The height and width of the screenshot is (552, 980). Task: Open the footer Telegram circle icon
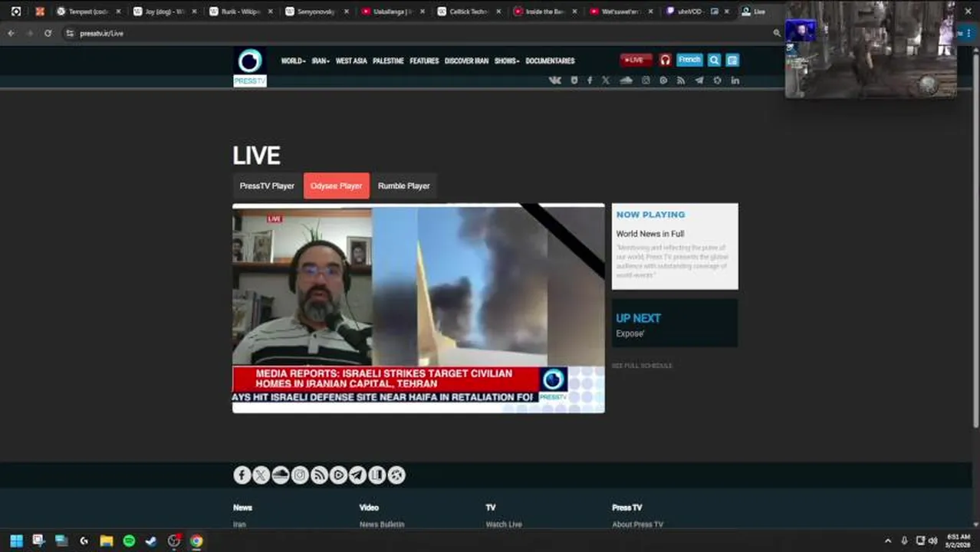[x=357, y=475]
